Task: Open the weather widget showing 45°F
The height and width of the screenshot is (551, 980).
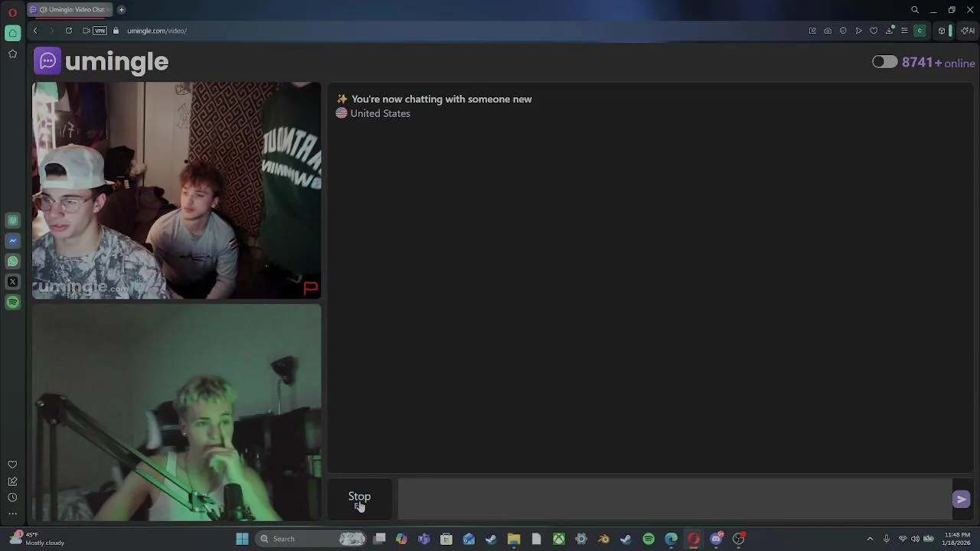Action: [x=38, y=539]
